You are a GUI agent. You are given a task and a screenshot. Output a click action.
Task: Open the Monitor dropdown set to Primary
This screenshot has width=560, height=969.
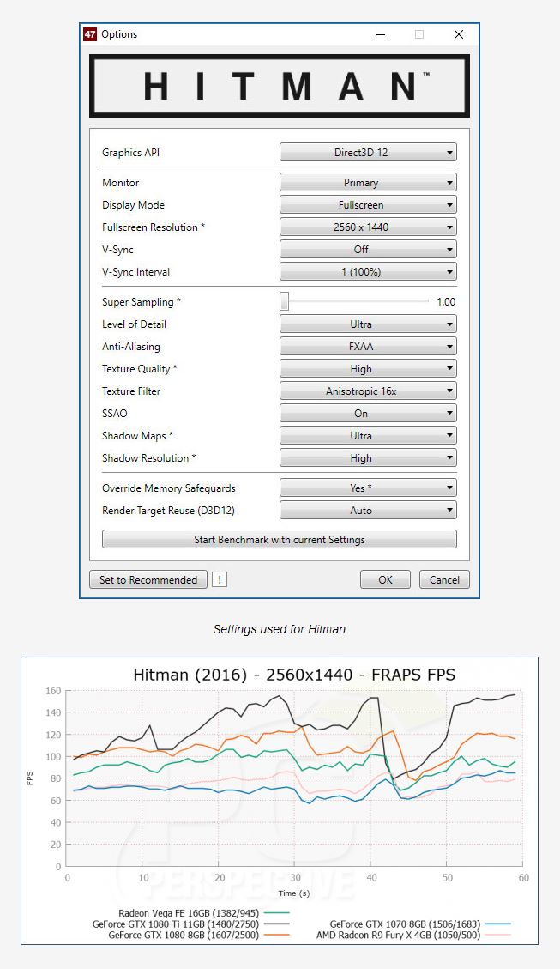tap(368, 182)
